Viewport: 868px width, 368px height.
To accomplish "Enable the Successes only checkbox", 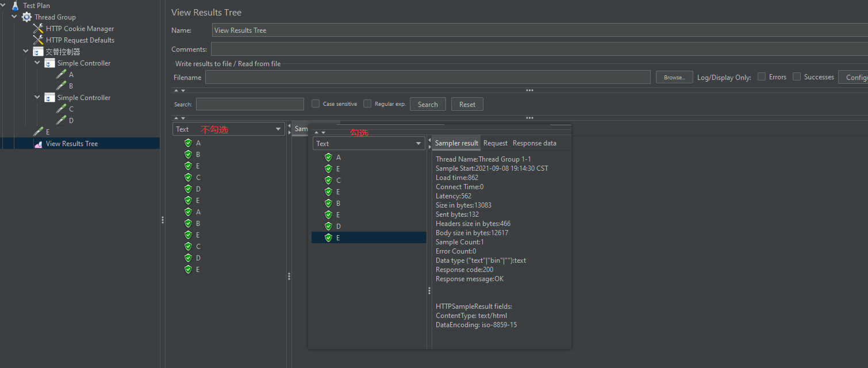I will click(x=797, y=76).
